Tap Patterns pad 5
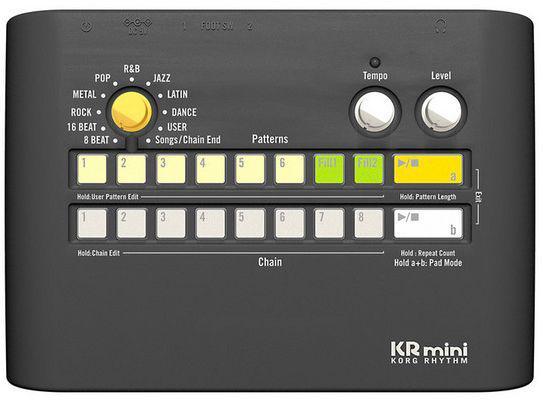The height and width of the screenshot is (400, 543). coord(250,169)
